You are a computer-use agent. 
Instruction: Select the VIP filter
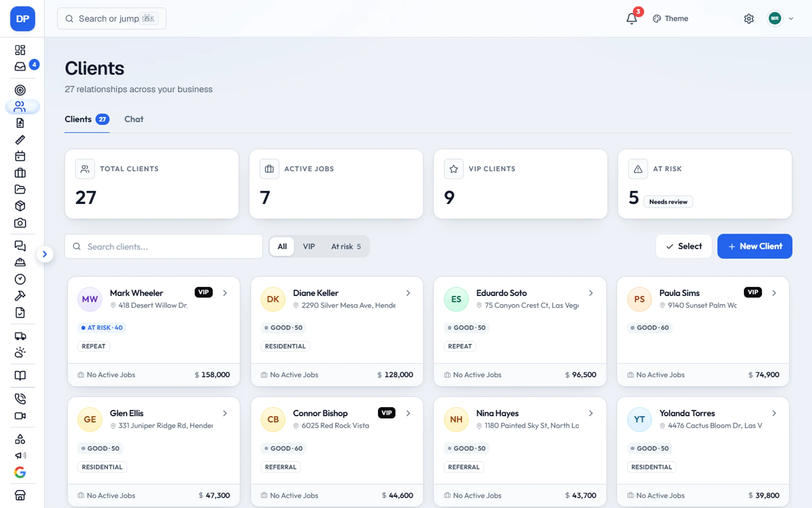309,246
